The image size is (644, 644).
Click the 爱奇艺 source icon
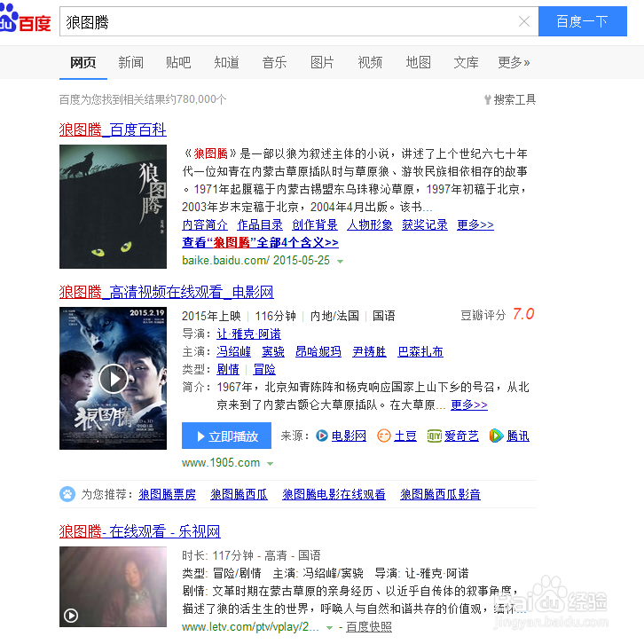tap(435, 436)
